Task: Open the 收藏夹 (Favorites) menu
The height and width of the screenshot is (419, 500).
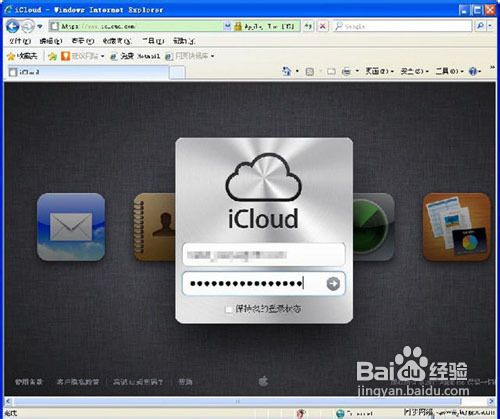Action: tap(117, 41)
